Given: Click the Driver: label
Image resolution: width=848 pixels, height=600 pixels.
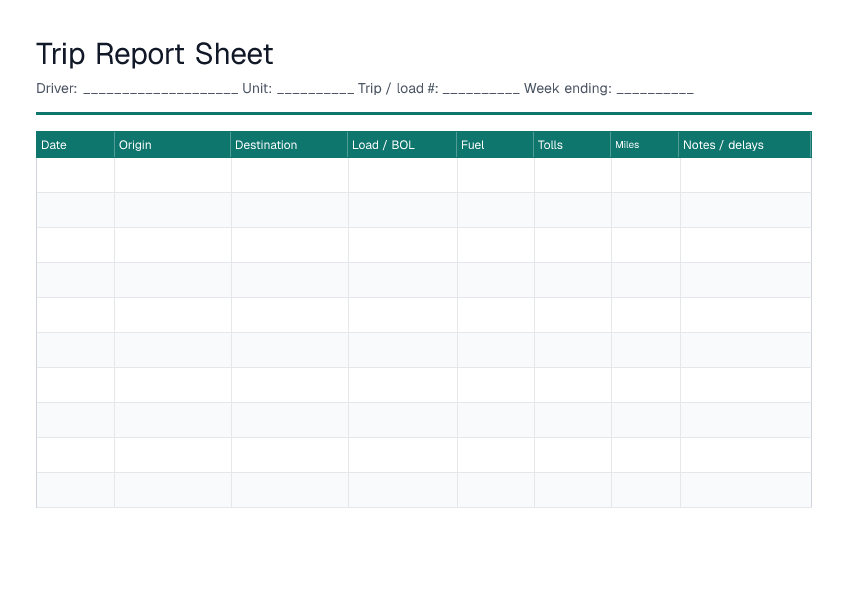Looking at the screenshot, I should tap(57, 88).
